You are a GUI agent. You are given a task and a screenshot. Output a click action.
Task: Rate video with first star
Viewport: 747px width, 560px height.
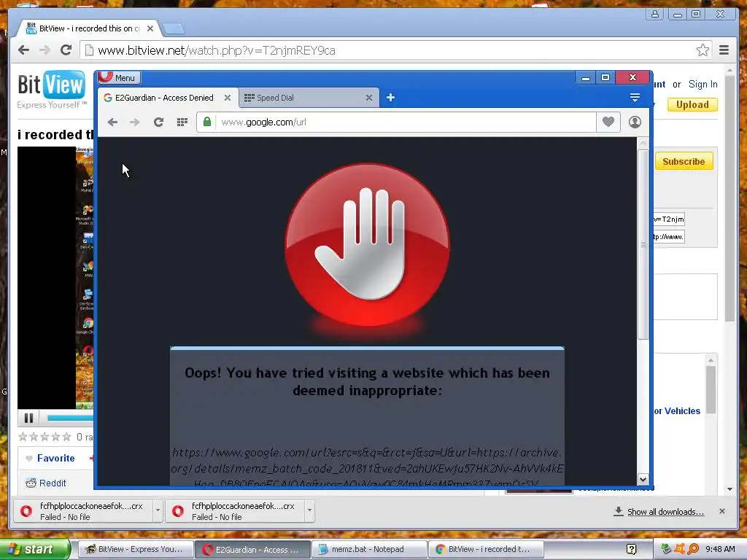click(23, 437)
